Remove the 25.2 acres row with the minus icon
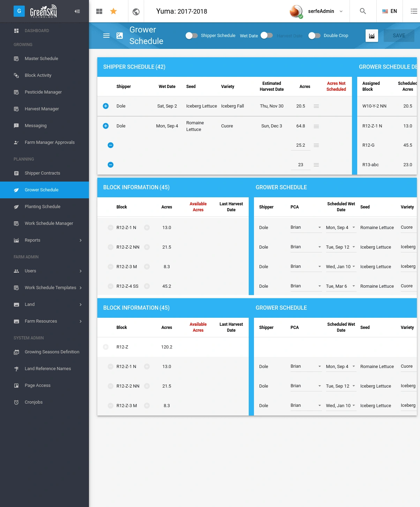 tap(111, 145)
